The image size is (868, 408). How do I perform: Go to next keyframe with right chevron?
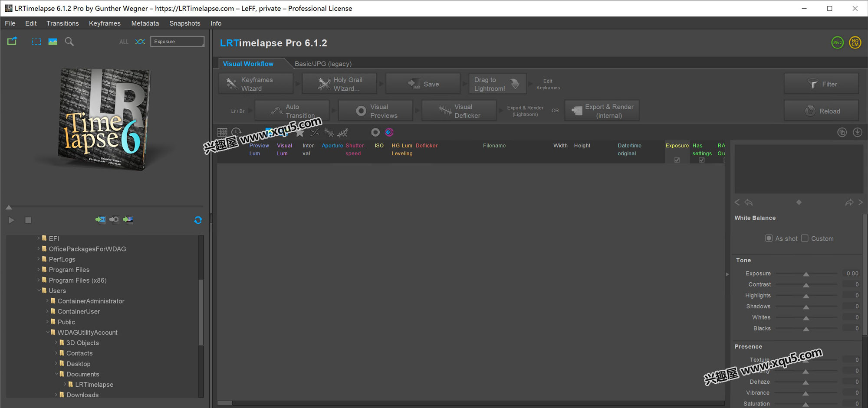(x=861, y=202)
